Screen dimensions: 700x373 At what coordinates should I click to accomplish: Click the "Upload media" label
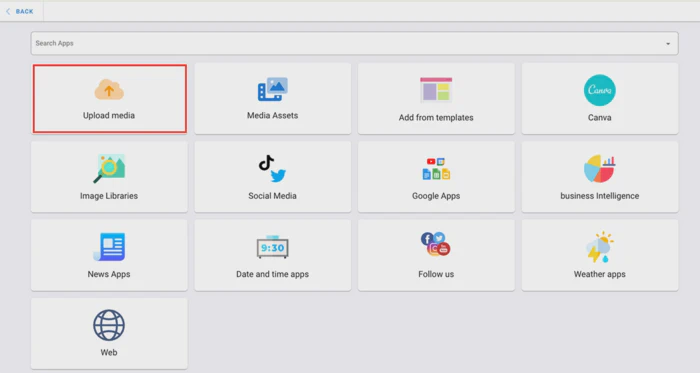pyautogui.click(x=109, y=116)
